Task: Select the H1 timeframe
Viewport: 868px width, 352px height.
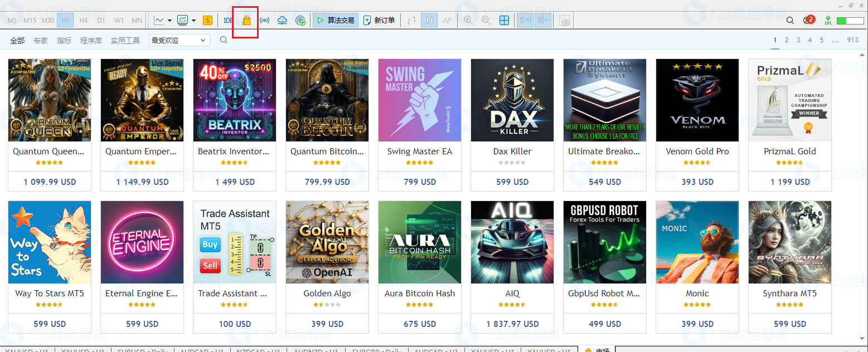Action: click(66, 21)
